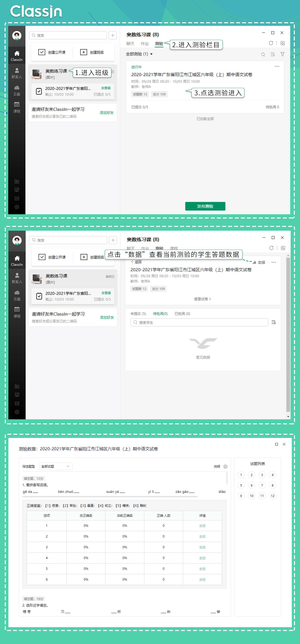
Task: Go back with 返回 in the quiz detail window
Action: point(136,262)
